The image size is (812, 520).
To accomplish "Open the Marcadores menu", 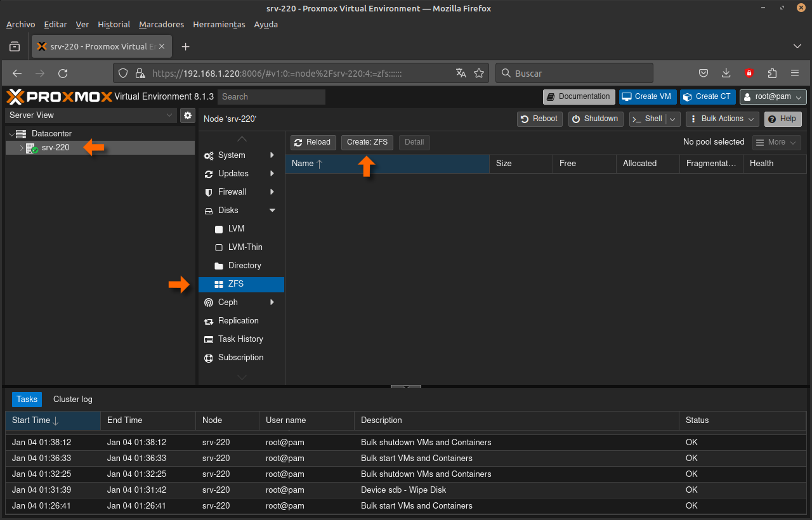I will tap(162, 25).
